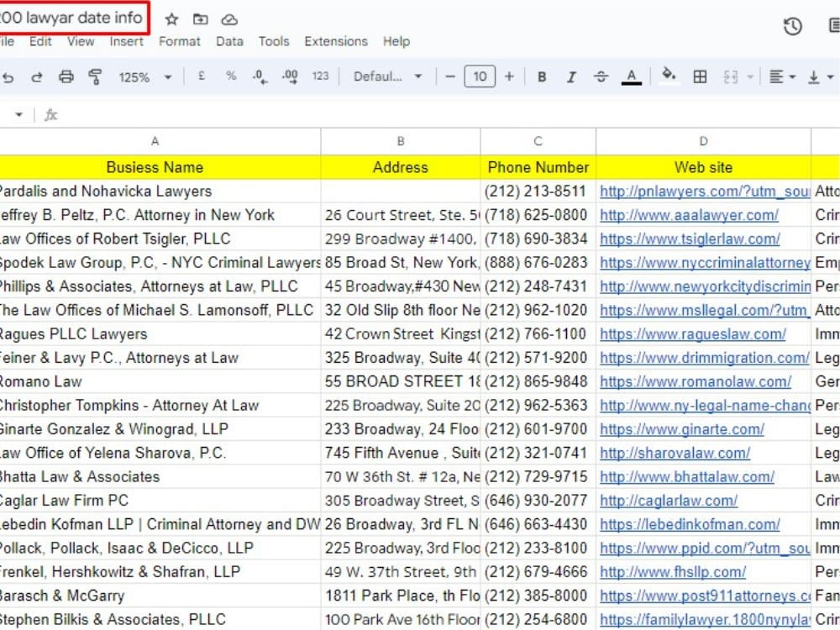The height and width of the screenshot is (630, 840).
Task: Open the Edit menu
Action: [40, 42]
